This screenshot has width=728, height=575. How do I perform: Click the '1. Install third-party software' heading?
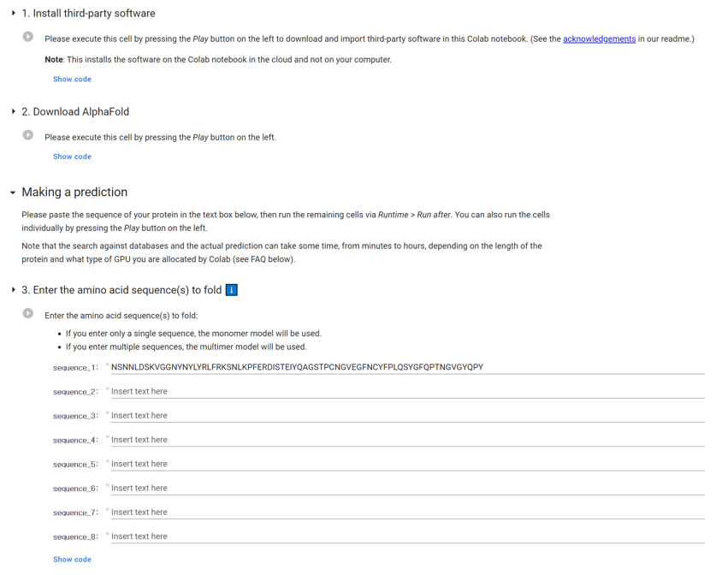click(x=88, y=14)
